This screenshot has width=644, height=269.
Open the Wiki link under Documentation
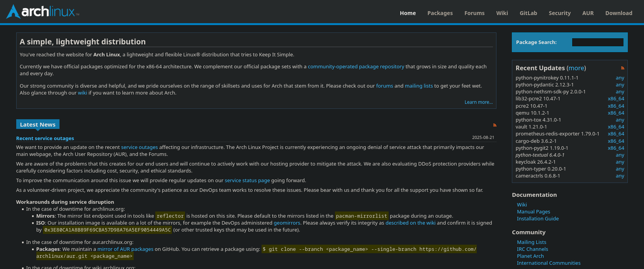522,205
